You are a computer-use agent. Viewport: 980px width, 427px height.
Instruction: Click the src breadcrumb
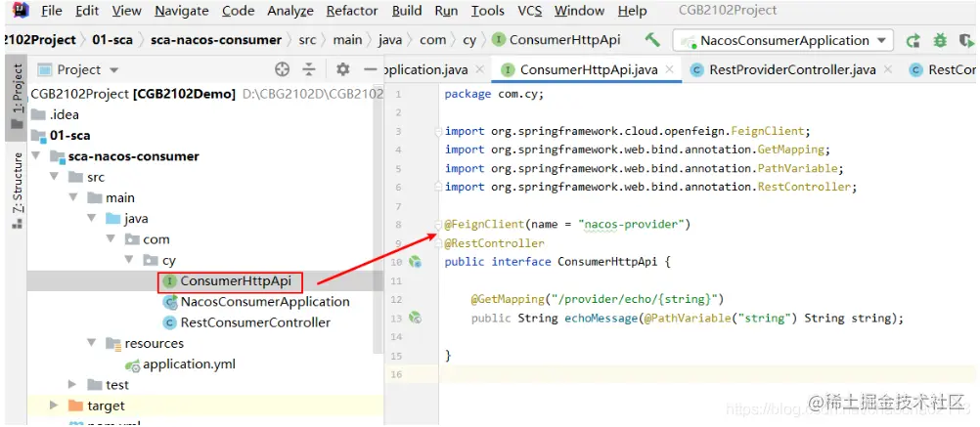coord(307,40)
